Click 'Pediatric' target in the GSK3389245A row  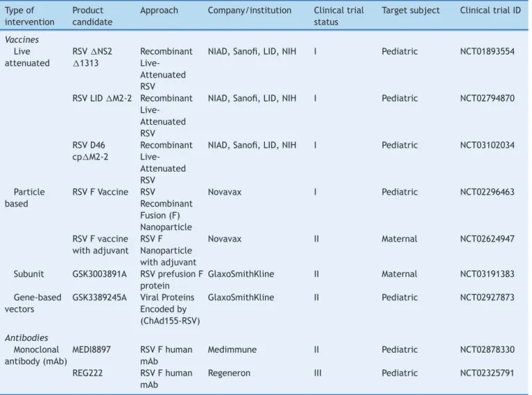[x=400, y=297]
